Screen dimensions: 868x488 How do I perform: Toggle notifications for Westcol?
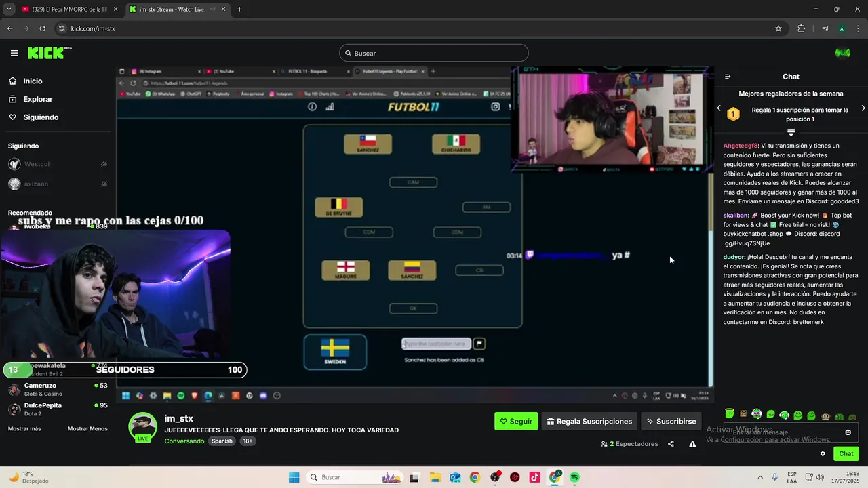(x=104, y=164)
